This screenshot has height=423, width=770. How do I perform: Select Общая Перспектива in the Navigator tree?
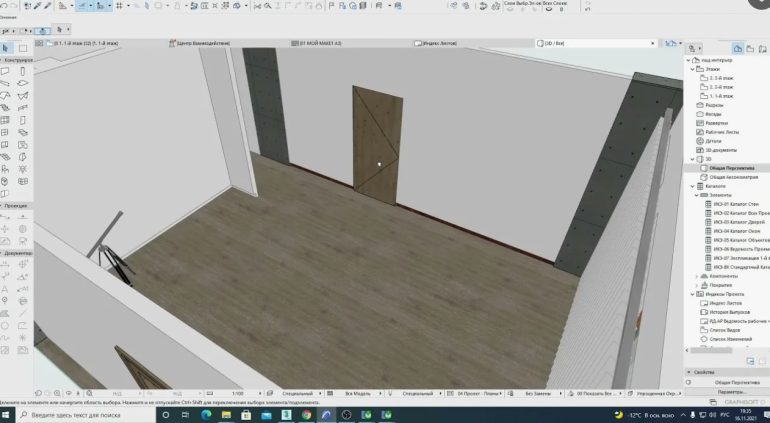732,168
